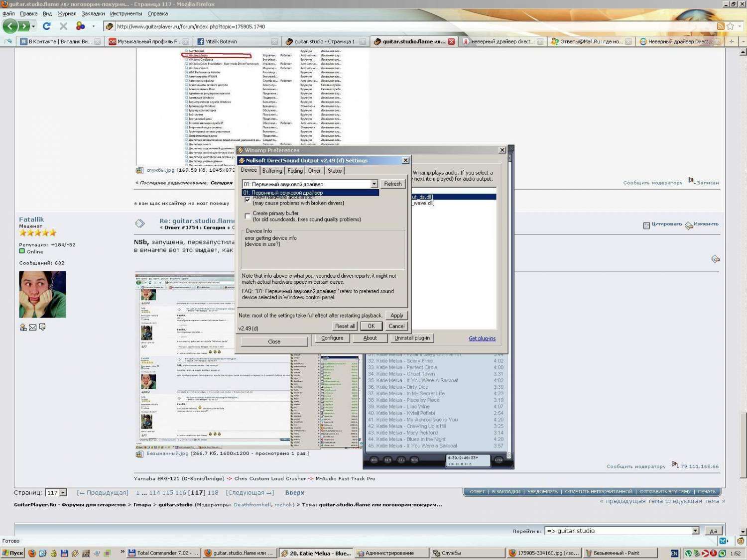Click the EN language indicator in tray
Viewport: 747px width, 560px height.
[674, 553]
